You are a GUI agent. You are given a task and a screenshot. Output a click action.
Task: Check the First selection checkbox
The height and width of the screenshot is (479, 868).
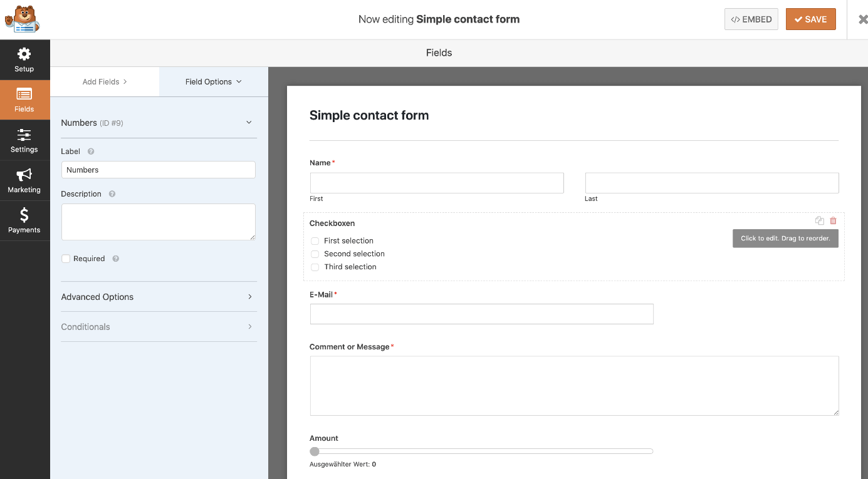[x=315, y=241]
